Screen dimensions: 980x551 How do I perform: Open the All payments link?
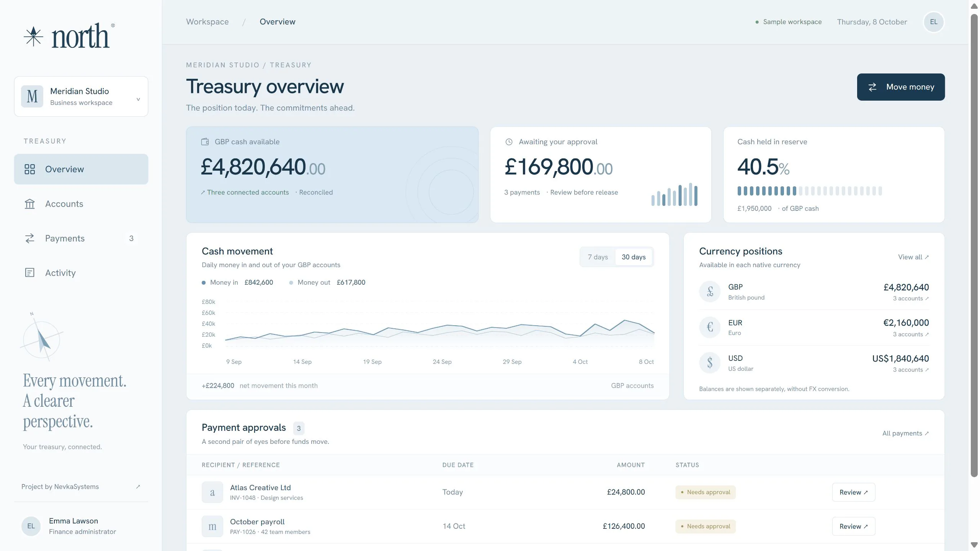[905, 434]
